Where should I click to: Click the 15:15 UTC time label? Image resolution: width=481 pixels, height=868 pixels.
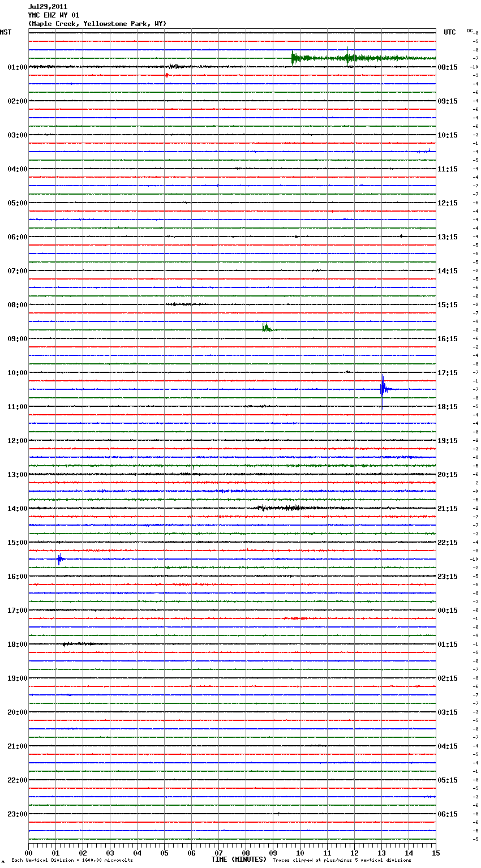tap(448, 305)
